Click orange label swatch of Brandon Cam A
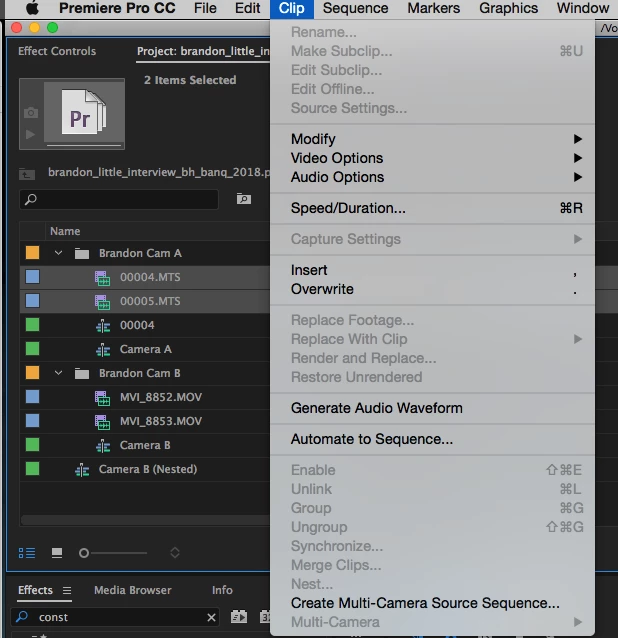The image size is (618, 638). pos(33,253)
